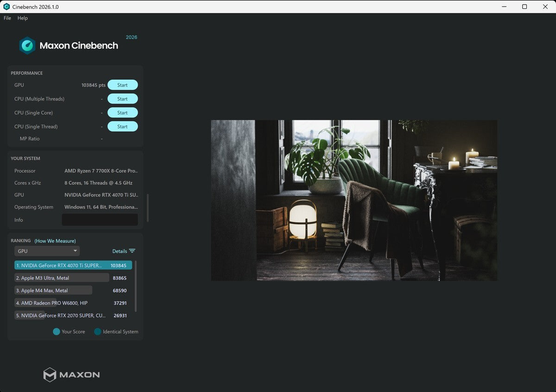The height and width of the screenshot is (392, 556).
Task: Click the Your System panel scrollbar
Action: point(148,208)
